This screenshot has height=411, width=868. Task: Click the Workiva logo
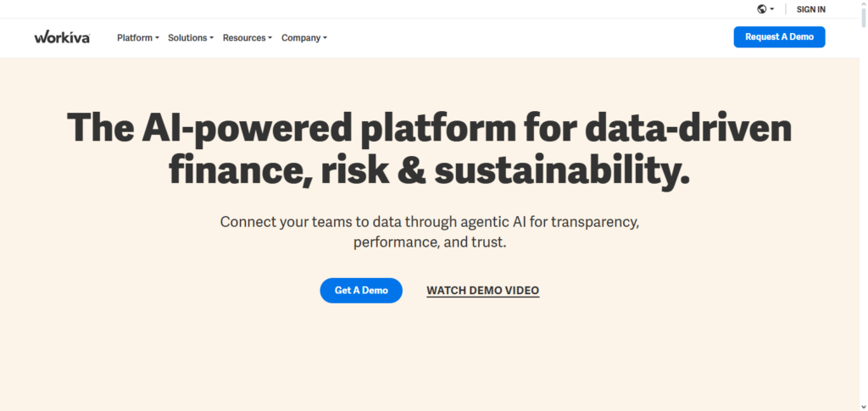point(62,37)
